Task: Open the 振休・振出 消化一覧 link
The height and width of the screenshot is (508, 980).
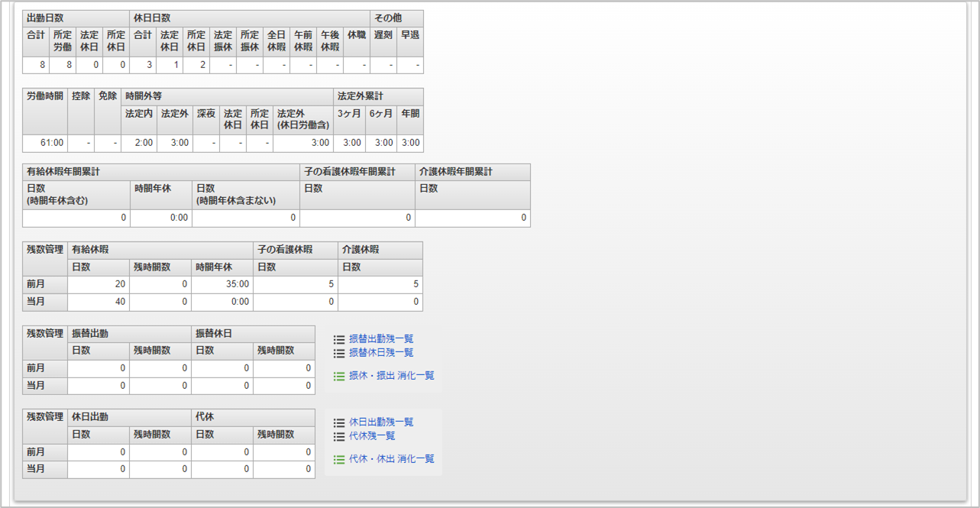Action: [x=391, y=376]
